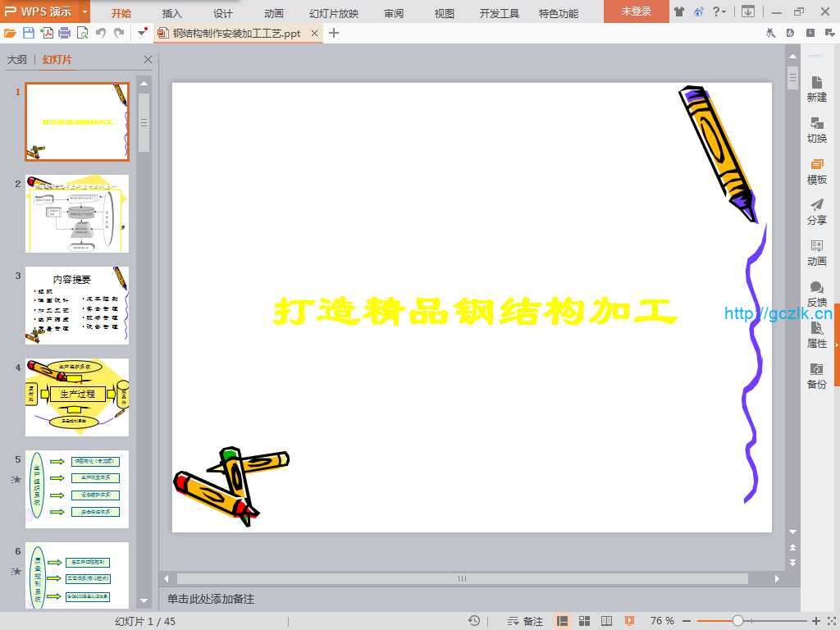Viewport: 840px width, 630px height.
Task: Click the 未登录 login button
Action: point(636,12)
